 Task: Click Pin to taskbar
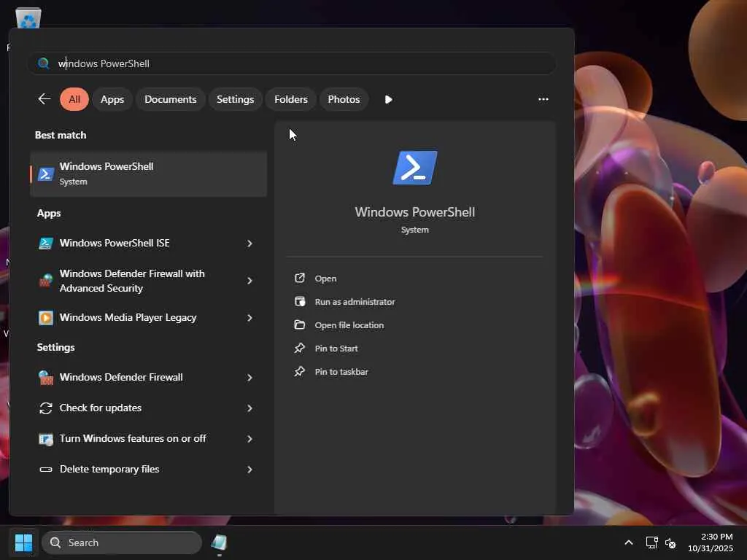coord(341,372)
